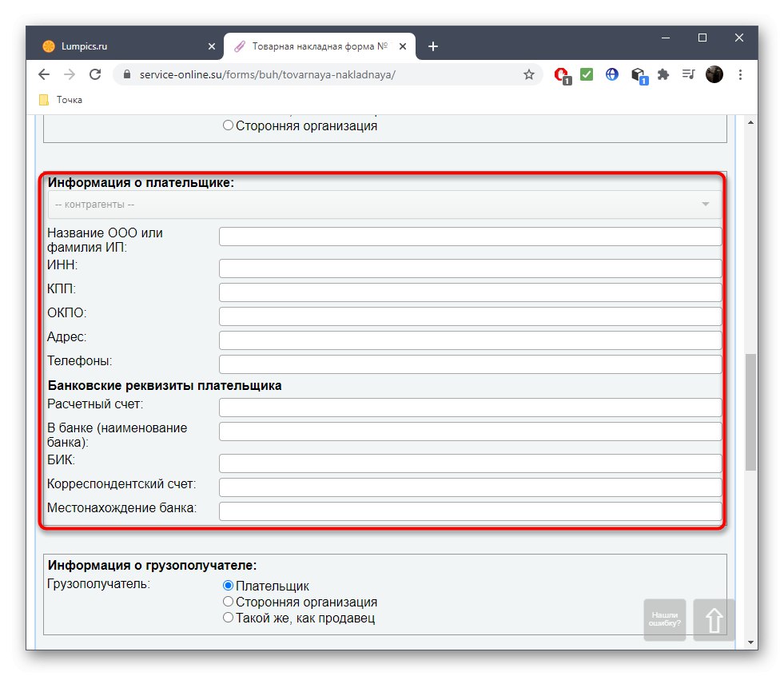Screen dimensions: 784x676
Task: Open the Chrome three-dot menu
Action: (x=740, y=74)
